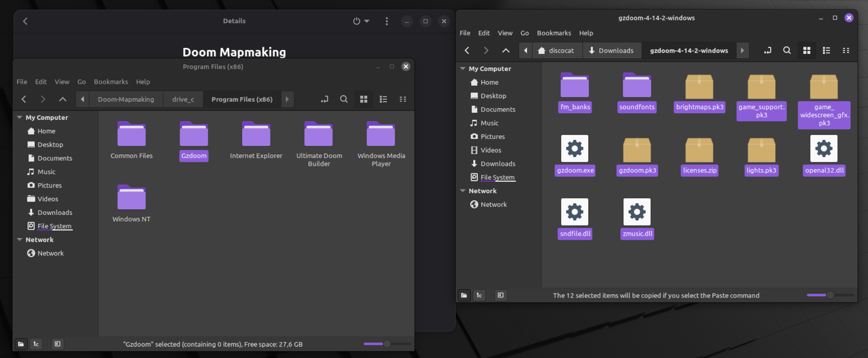Select compact view in Program Files window
This screenshot has height=358, width=868.
point(403,99)
